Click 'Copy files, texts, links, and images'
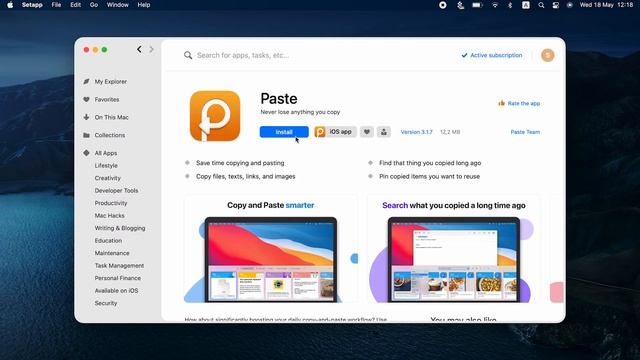Viewport: 640px width, 360px height. coord(245,176)
